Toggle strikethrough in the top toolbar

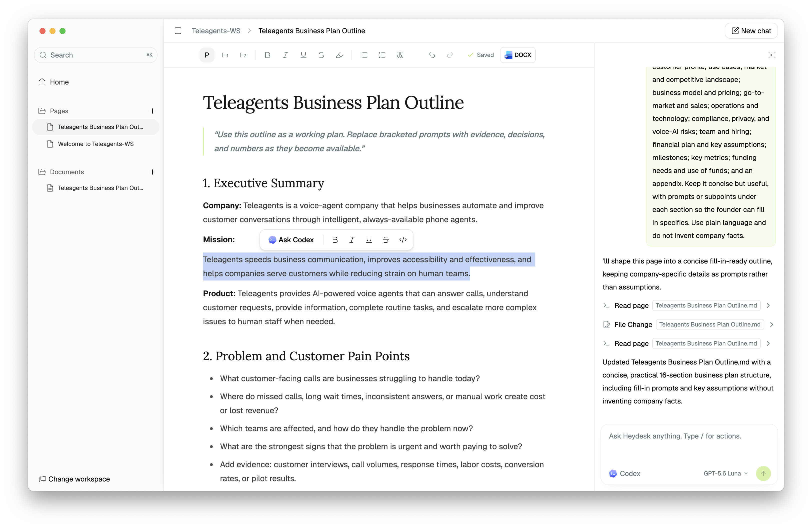(x=321, y=55)
